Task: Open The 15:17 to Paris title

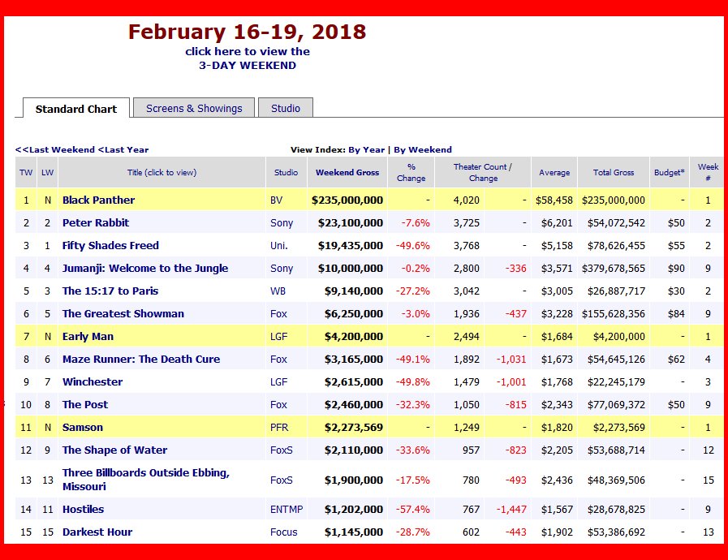Action: pyautogui.click(x=110, y=291)
